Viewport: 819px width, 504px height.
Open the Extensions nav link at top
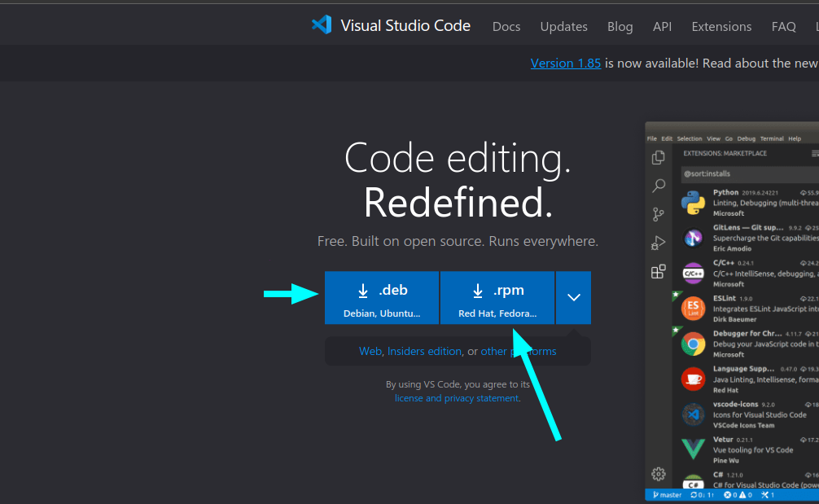pos(721,26)
